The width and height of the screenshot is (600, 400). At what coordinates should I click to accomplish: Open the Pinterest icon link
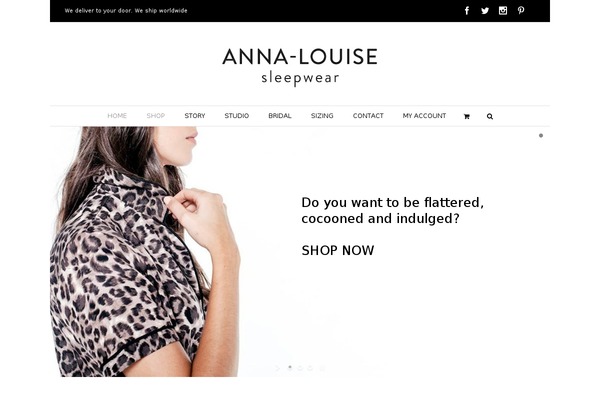click(x=521, y=11)
